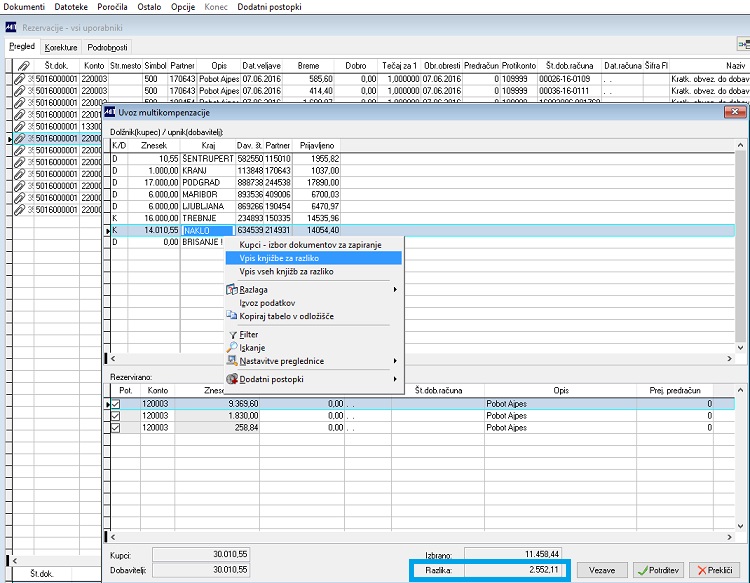Click the Razlika amount field
750x583 pixels.
pyautogui.click(x=512, y=570)
